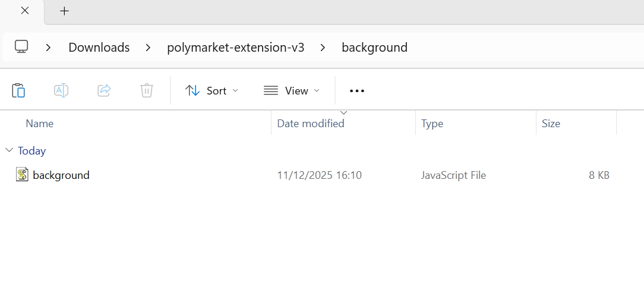Collapse the Today group
Image resolution: width=644 pixels, height=287 pixels.
9,150
